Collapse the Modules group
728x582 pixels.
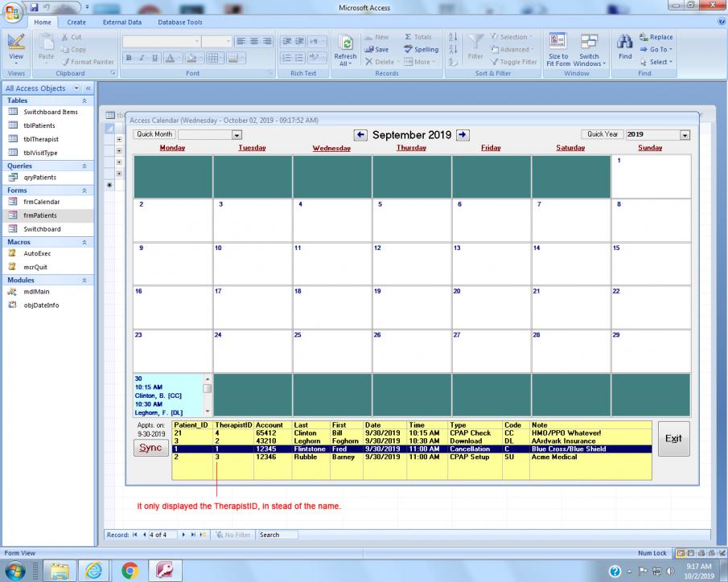pyautogui.click(x=84, y=281)
